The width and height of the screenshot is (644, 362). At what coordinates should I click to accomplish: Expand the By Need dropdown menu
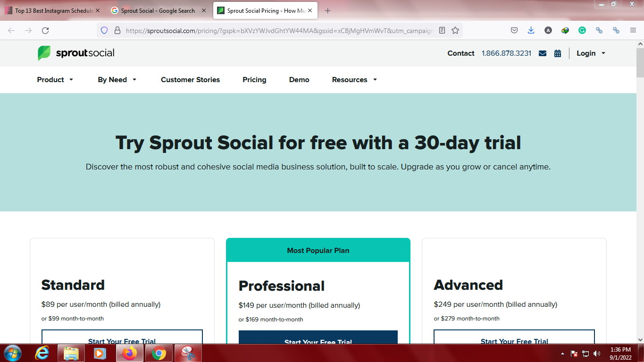coord(117,80)
